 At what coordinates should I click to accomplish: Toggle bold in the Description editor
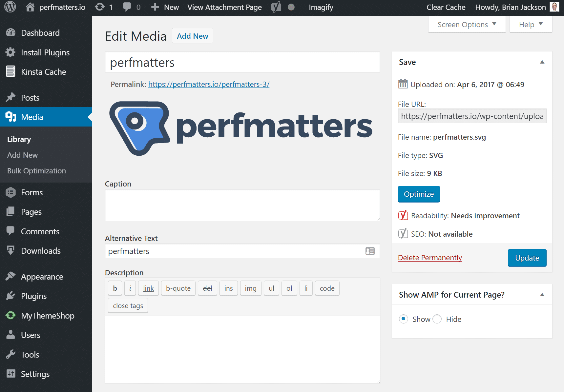click(x=115, y=288)
